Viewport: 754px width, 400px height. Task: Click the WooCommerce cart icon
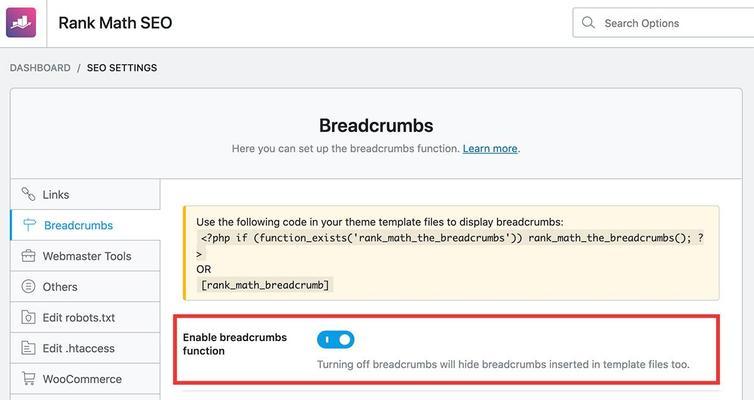click(28, 379)
